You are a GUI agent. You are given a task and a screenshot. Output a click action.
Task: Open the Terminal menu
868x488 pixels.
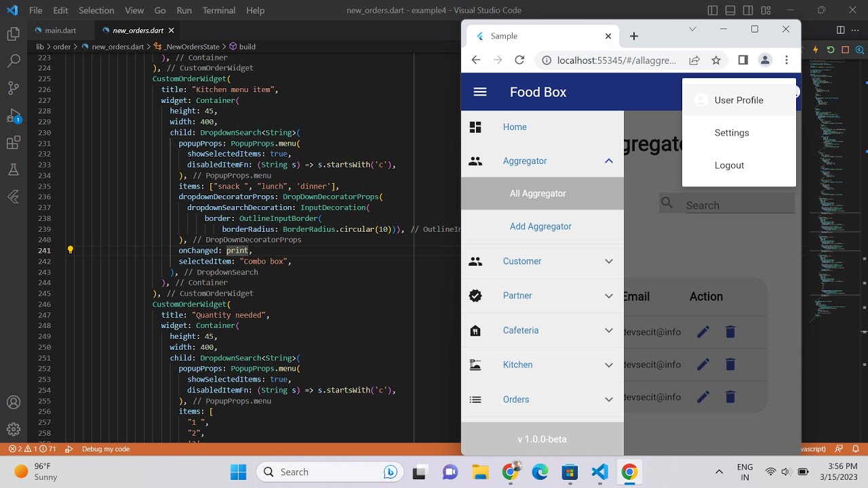pyautogui.click(x=219, y=10)
